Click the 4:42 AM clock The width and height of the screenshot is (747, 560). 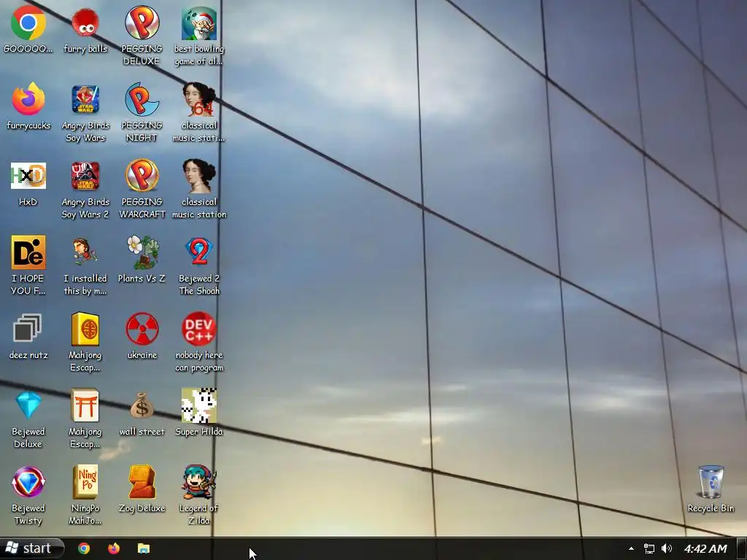[x=705, y=548]
